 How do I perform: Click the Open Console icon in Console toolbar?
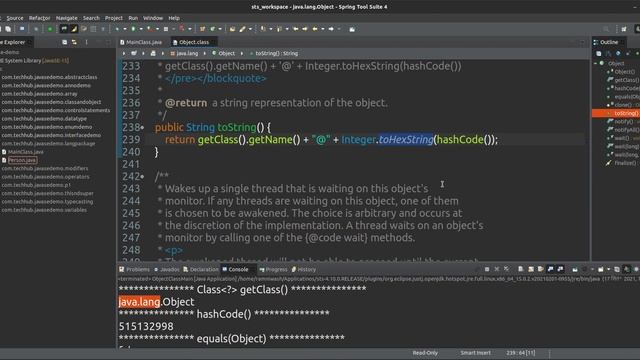pyautogui.click(x=600, y=269)
